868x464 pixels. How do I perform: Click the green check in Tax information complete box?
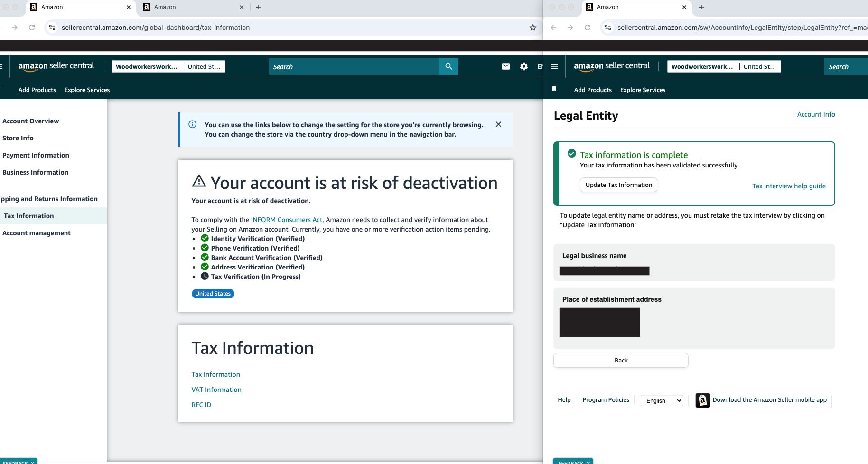tap(572, 153)
